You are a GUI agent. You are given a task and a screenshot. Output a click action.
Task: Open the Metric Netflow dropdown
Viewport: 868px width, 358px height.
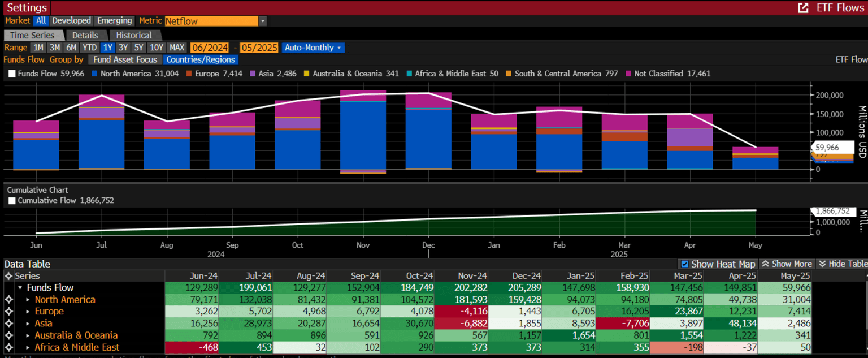(262, 21)
